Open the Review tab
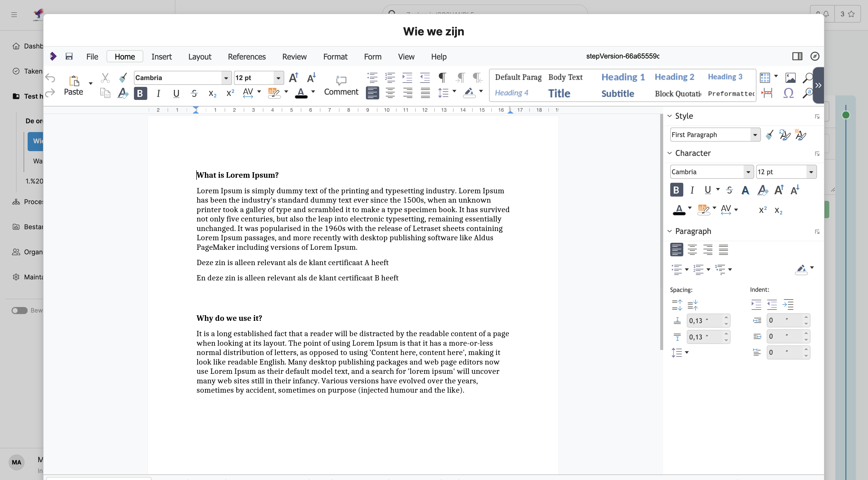The height and width of the screenshot is (480, 868). pos(294,56)
